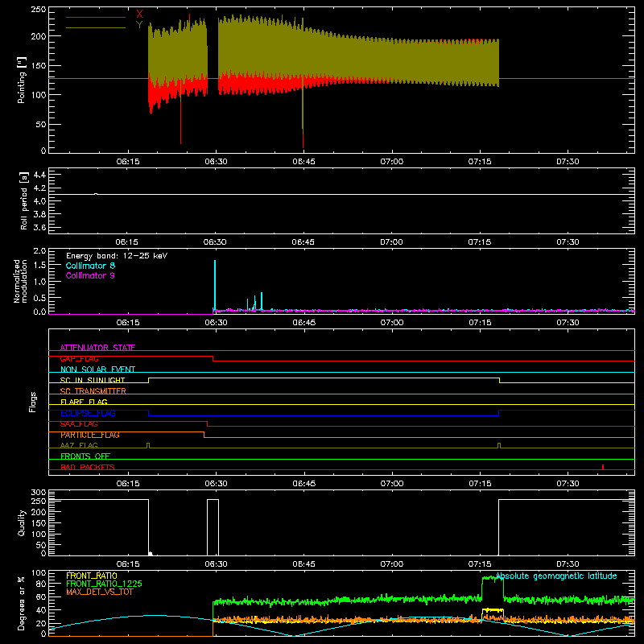Image resolution: width=644 pixels, height=644 pixels.
Task: Click the FLARE_FLAG label
Action: tap(84, 402)
